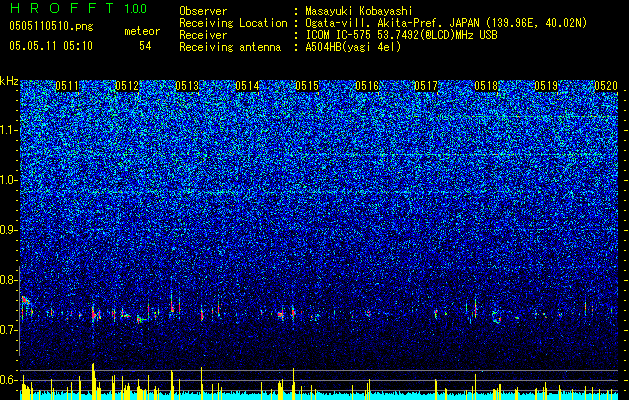629x400 pixels.
Task: Click the 0511 time marker
Action: tap(67, 86)
